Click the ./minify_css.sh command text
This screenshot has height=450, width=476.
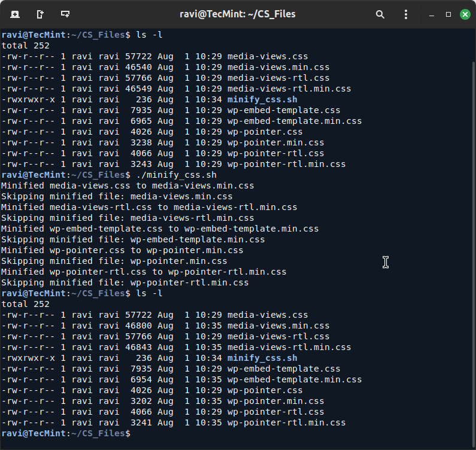click(177, 175)
